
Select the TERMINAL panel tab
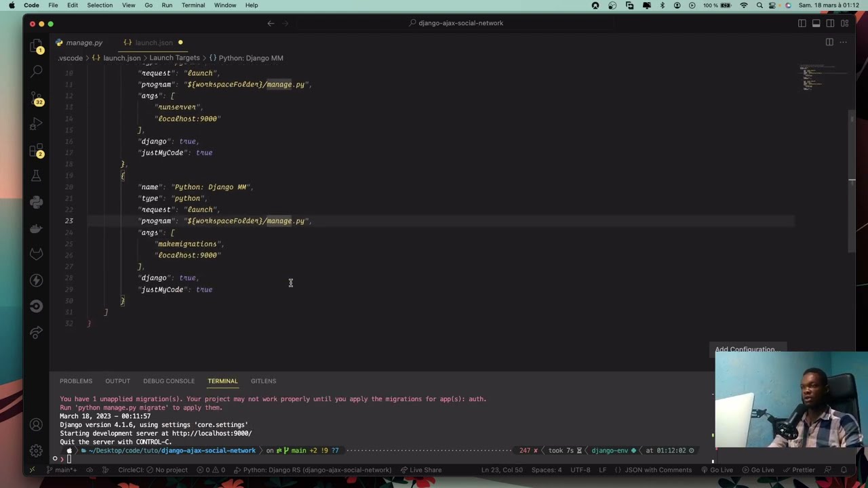coord(222,381)
